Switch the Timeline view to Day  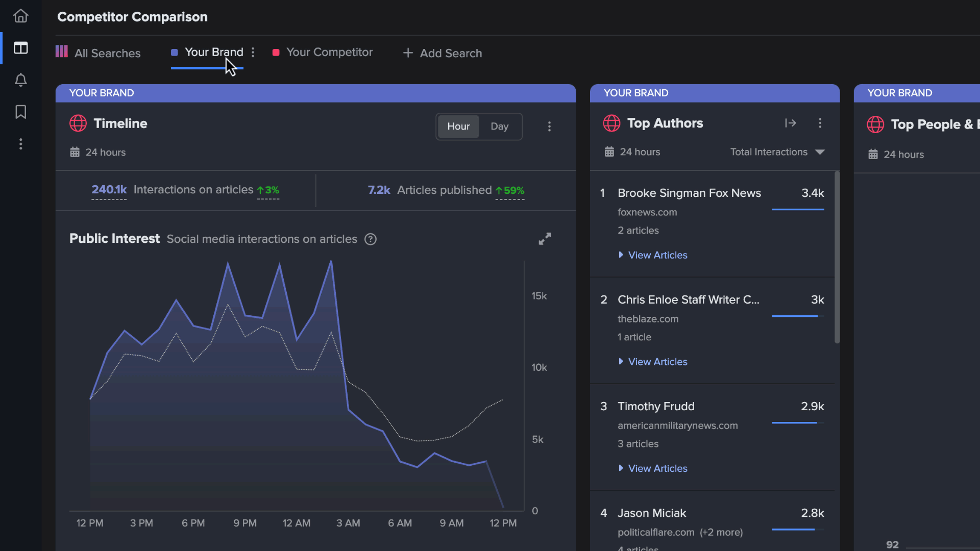[x=499, y=126]
